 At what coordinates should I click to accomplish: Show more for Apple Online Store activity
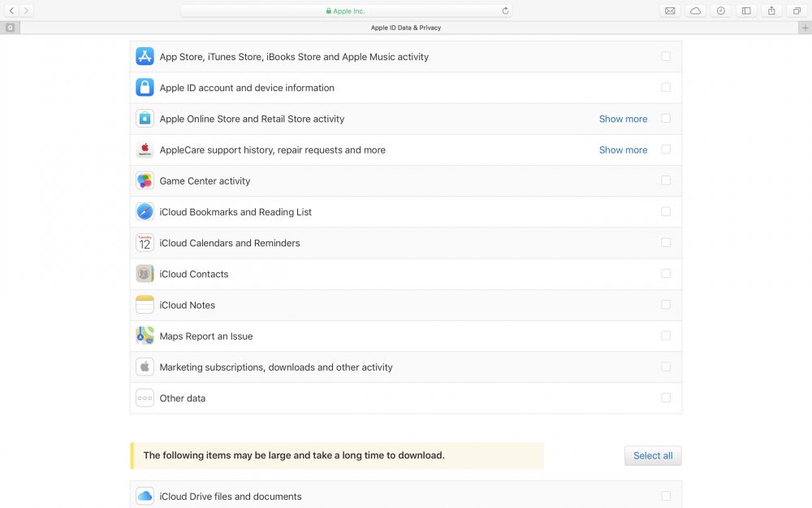click(x=623, y=119)
